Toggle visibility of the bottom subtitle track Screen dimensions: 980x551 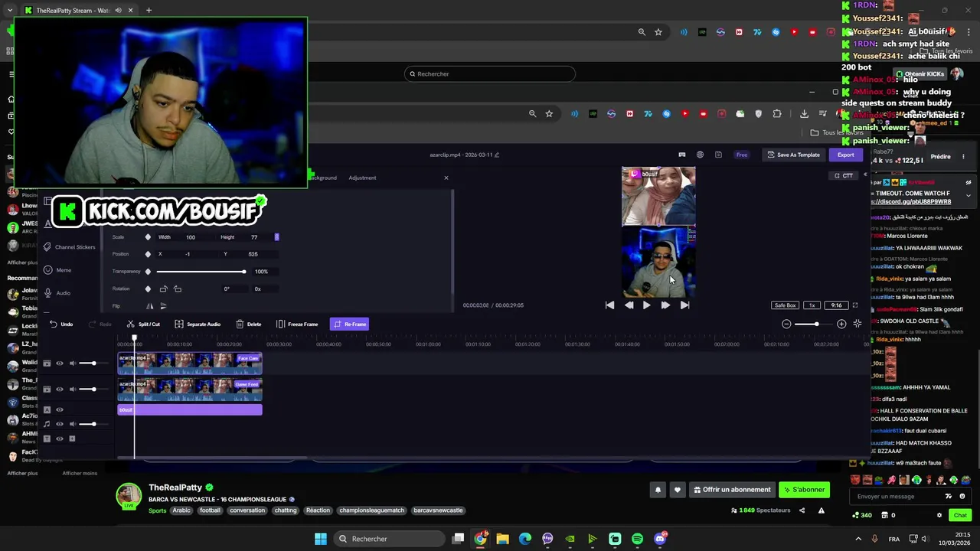60,439
